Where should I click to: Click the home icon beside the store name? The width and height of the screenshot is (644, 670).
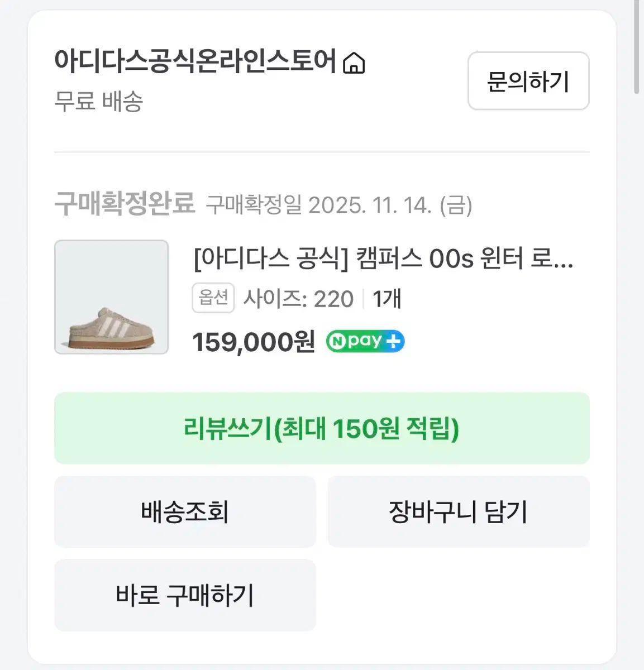(x=353, y=63)
